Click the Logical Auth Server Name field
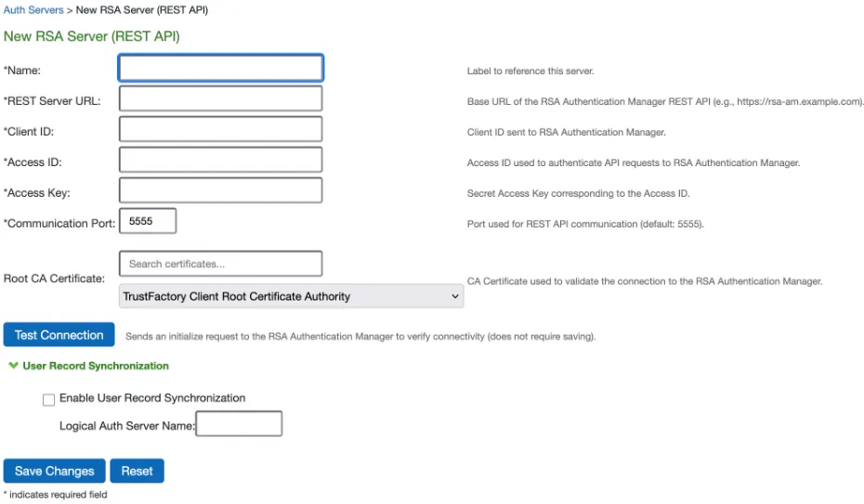The width and height of the screenshot is (864, 504). coord(239,423)
